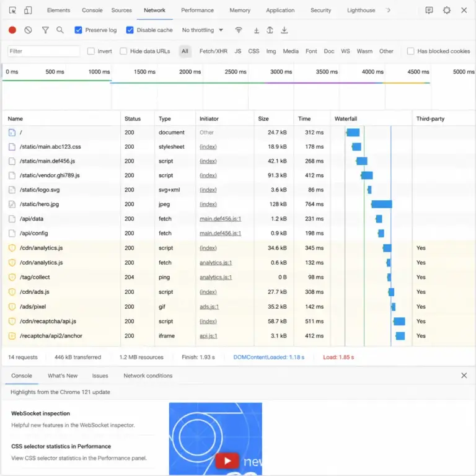Sort requests by Time column
Screen dimensions: 476x476
[x=312, y=119]
